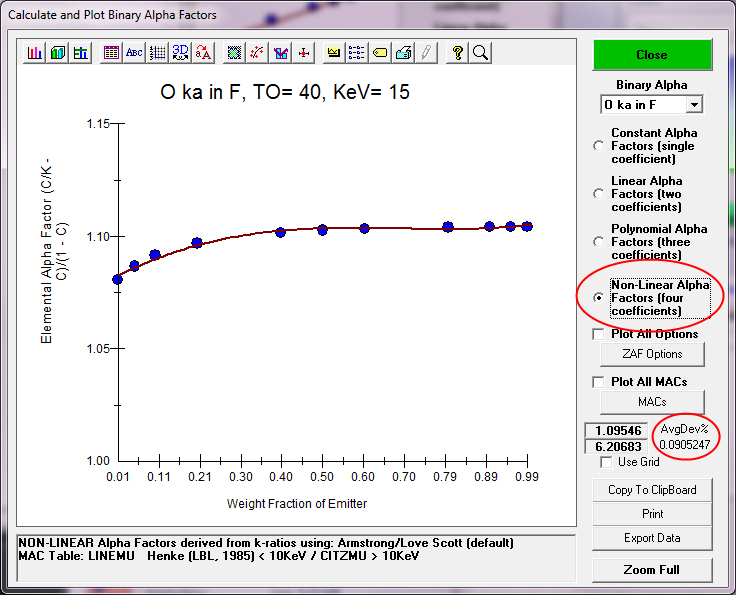Click the red cross marker icon
This screenshot has height=595, width=736.
point(304,53)
